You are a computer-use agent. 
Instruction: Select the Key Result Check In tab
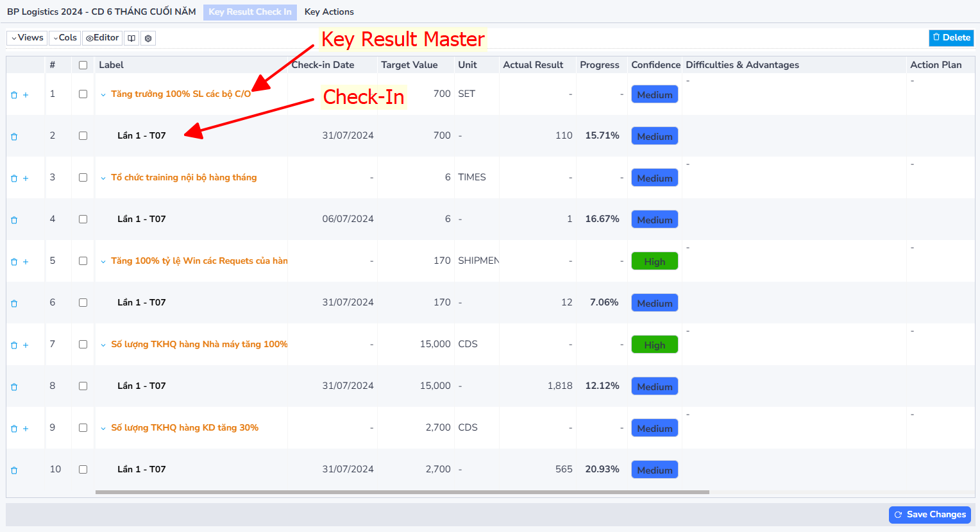[x=250, y=12]
